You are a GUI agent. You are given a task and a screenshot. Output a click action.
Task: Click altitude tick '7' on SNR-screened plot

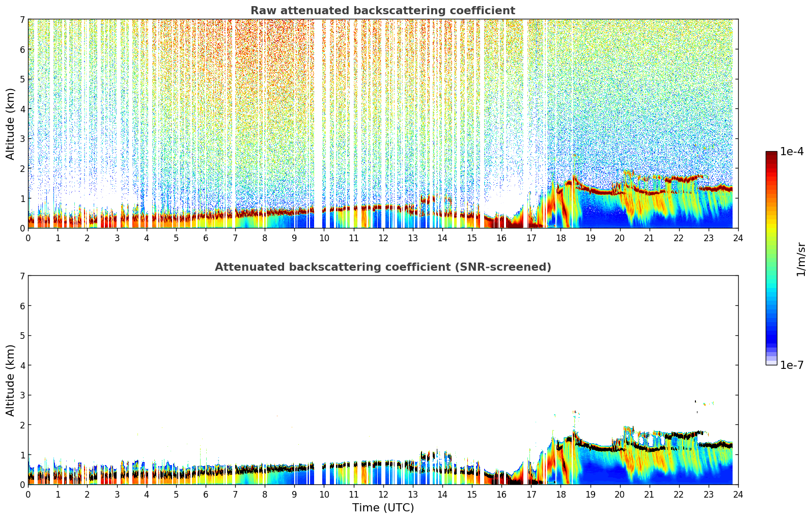coord(22,276)
